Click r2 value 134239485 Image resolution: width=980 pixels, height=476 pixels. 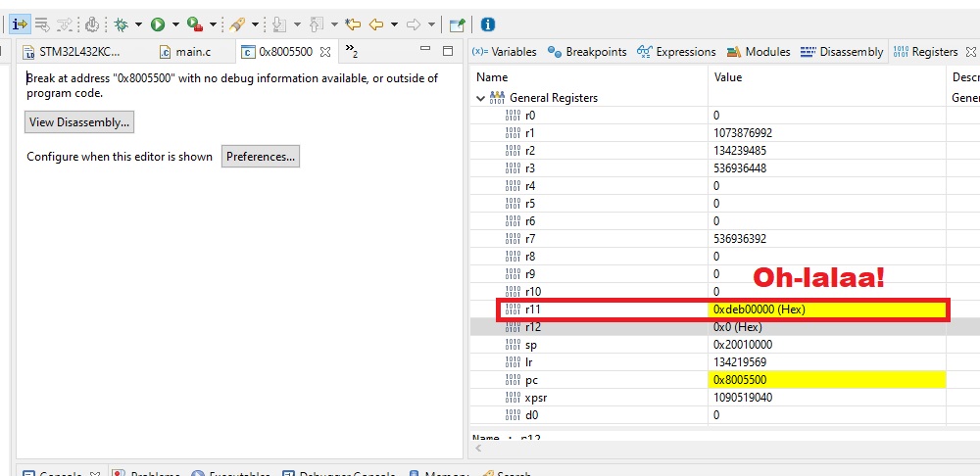(739, 151)
